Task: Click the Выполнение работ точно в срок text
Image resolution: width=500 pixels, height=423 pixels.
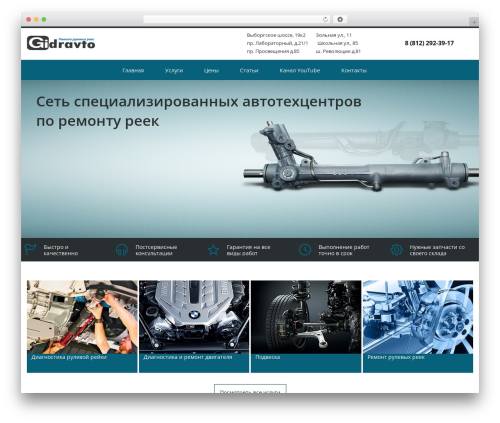Action: [x=344, y=250]
